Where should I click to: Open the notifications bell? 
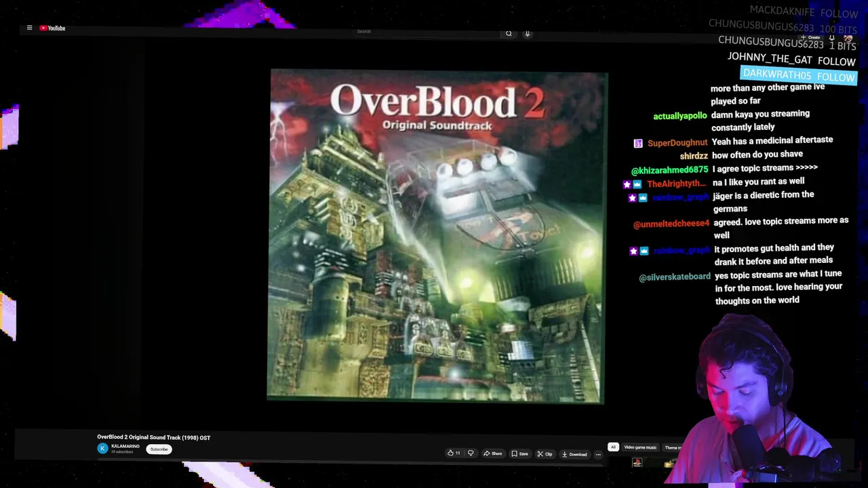pos(832,37)
